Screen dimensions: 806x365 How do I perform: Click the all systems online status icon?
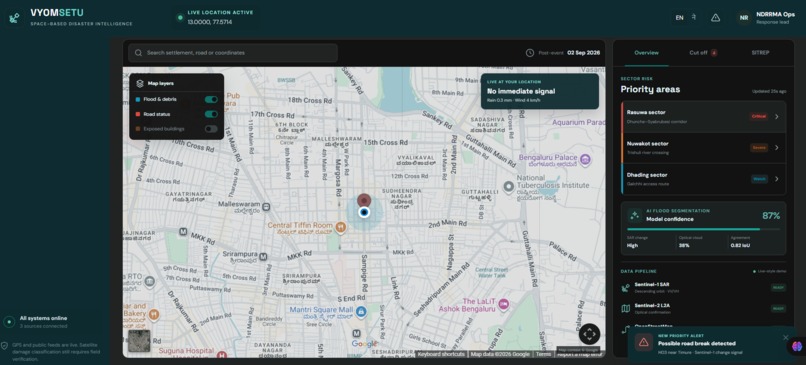point(9,322)
